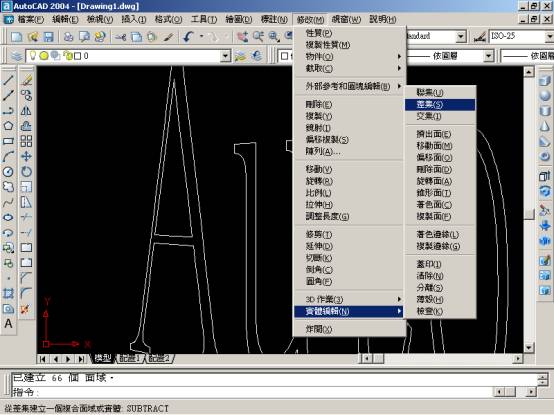
Task: Open the ISO-25 dimension style dropdown
Action: coord(549,36)
